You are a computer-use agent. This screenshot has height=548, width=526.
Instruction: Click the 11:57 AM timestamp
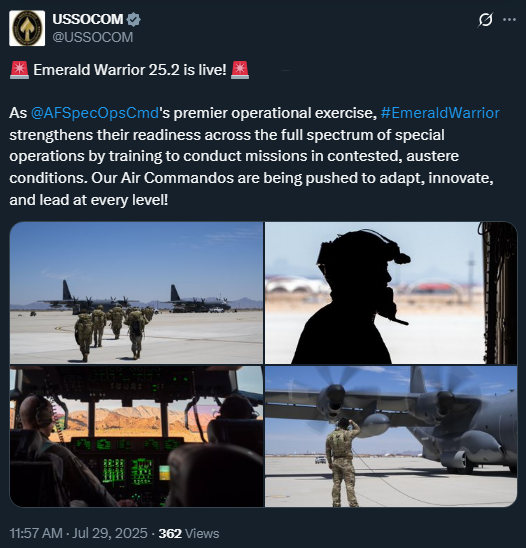coord(36,533)
